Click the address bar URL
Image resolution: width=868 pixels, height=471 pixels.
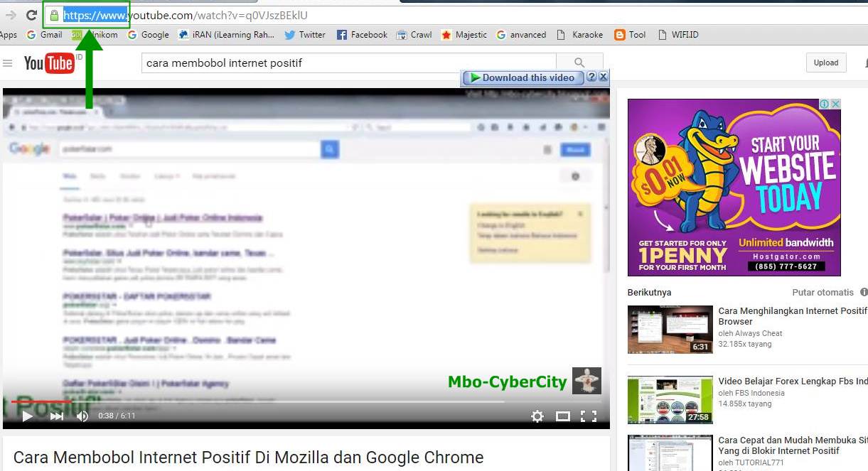(x=186, y=15)
